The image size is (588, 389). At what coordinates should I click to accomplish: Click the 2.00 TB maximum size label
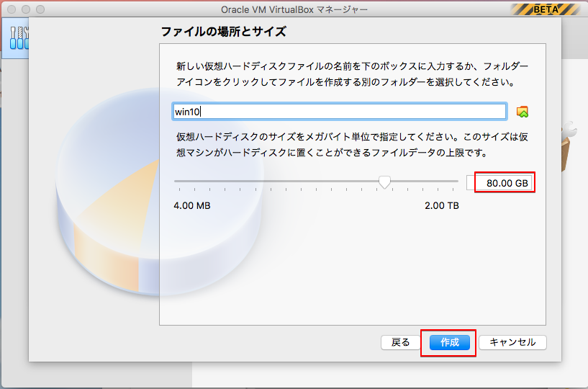point(442,206)
